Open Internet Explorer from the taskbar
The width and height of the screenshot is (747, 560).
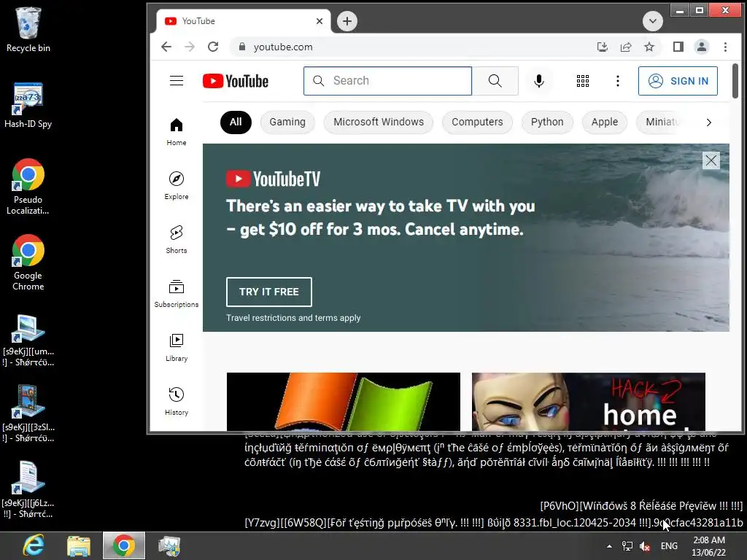click(34, 545)
